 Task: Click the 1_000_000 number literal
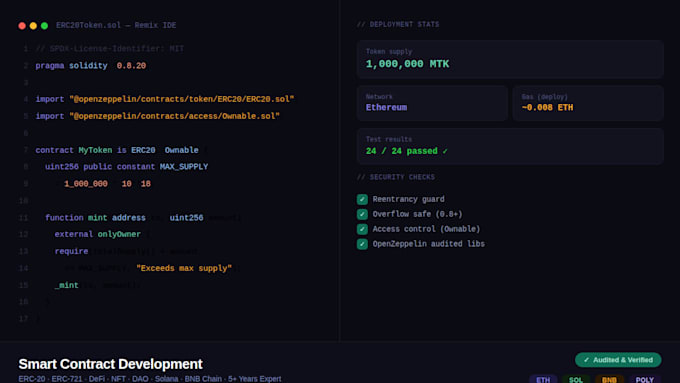(86, 183)
